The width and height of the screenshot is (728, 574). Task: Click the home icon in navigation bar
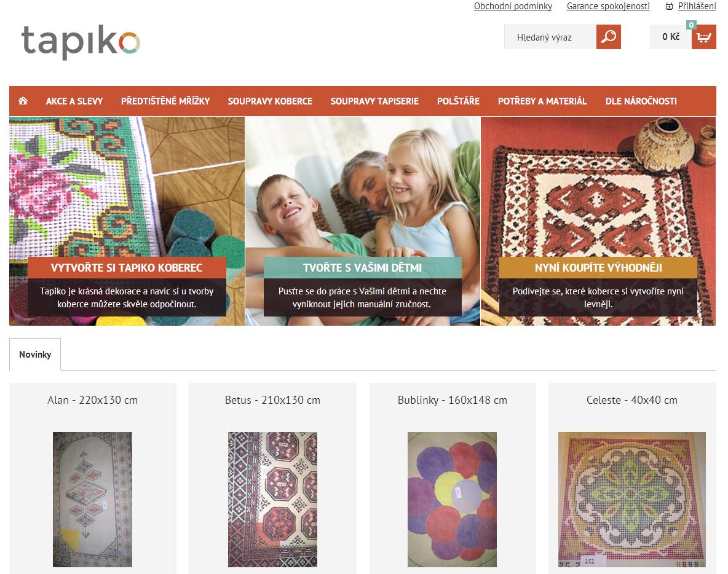(23, 101)
